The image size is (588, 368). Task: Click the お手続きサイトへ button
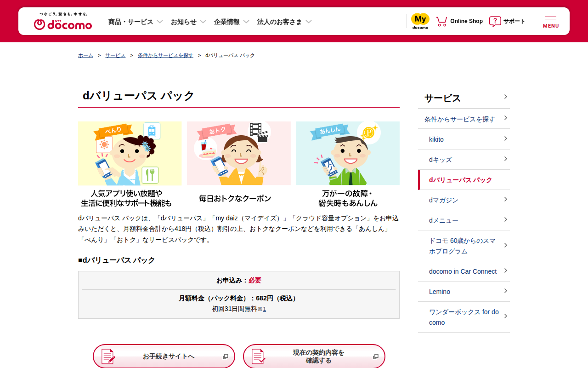[164, 356]
